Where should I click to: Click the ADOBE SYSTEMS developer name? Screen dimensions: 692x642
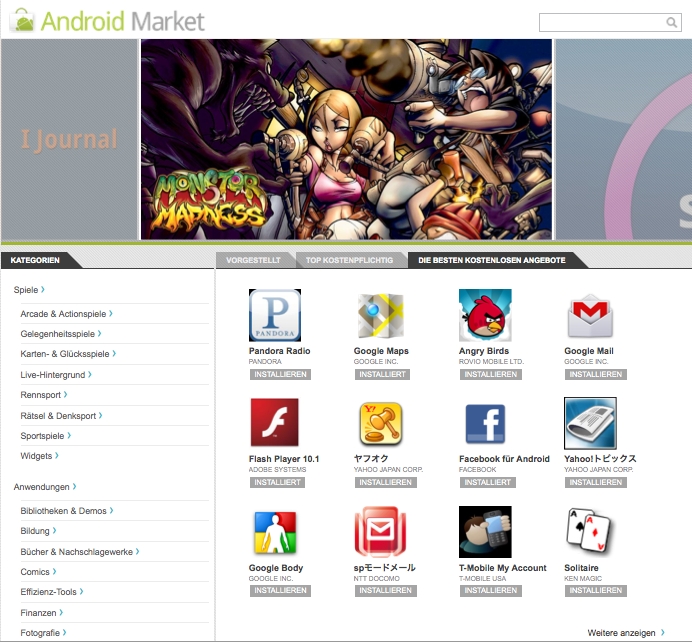click(x=277, y=470)
